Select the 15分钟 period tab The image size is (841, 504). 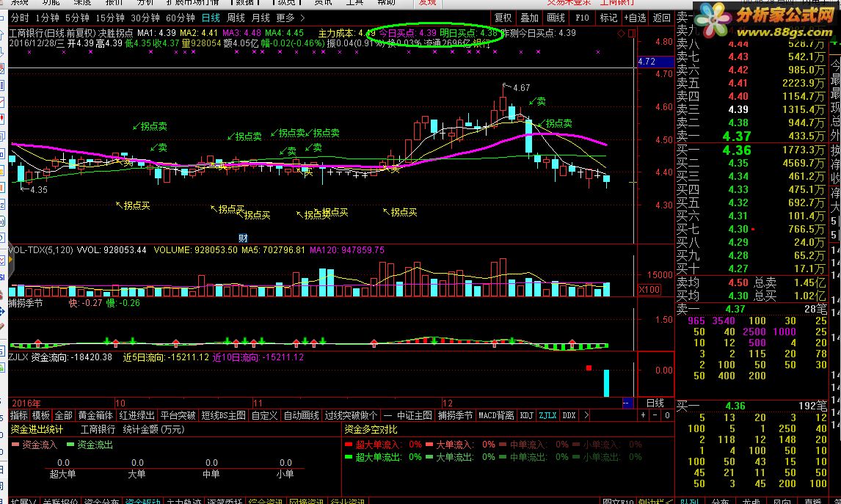point(109,18)
